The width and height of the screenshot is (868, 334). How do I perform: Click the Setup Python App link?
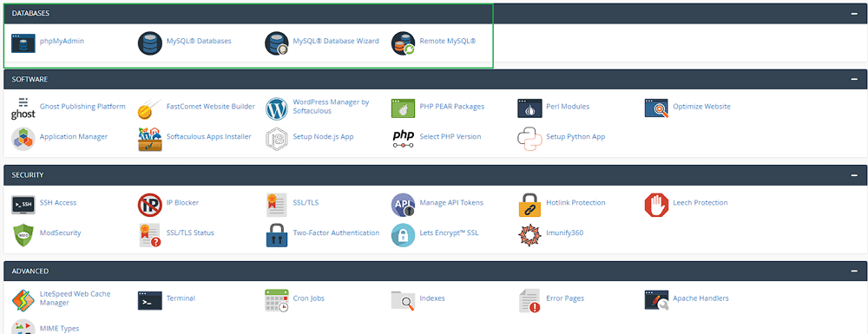[575, 136]
